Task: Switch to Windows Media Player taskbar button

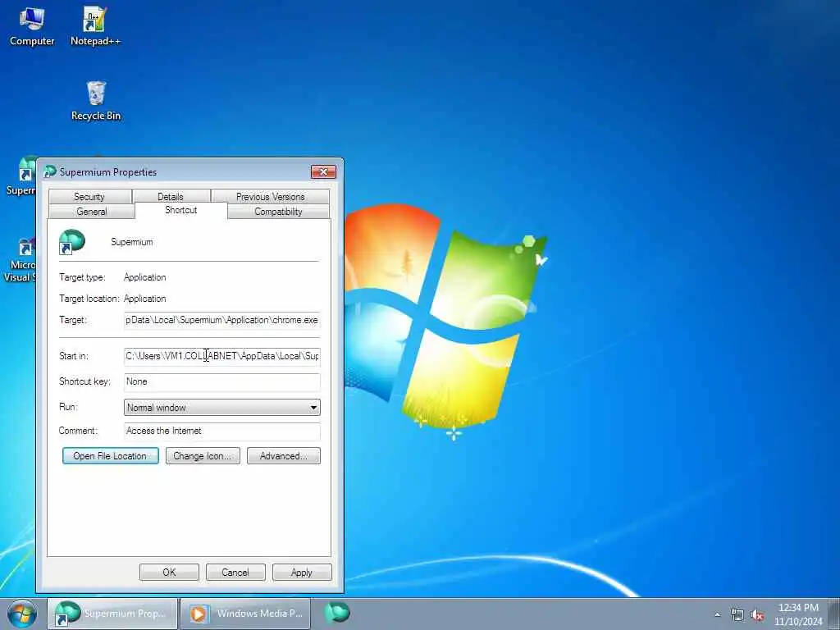Action: pos(245,614)
